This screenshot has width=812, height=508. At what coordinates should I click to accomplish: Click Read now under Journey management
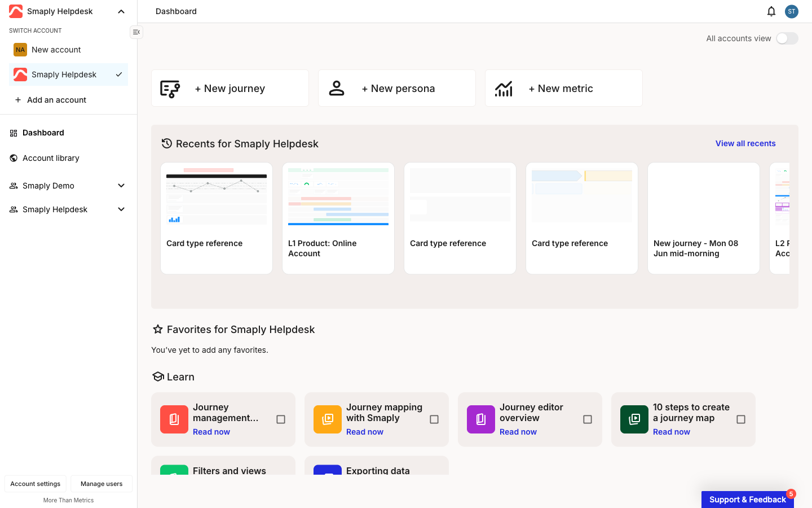(211, 432)
